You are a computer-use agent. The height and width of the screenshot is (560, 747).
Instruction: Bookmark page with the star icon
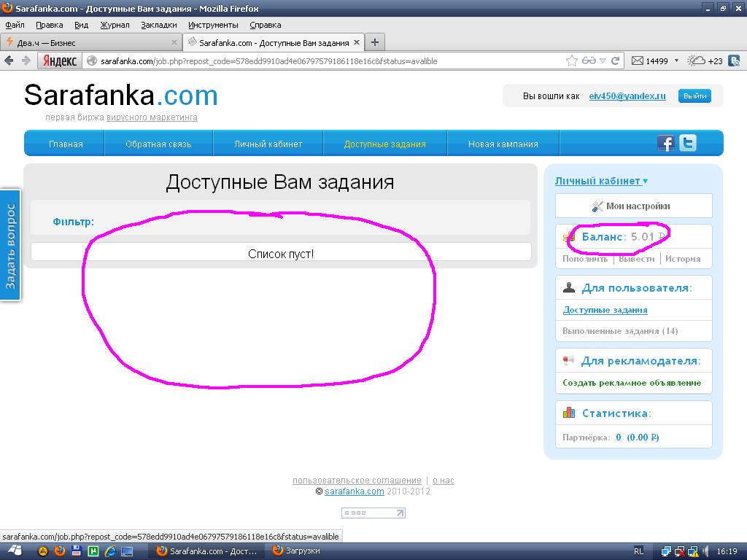click(572, 61)
